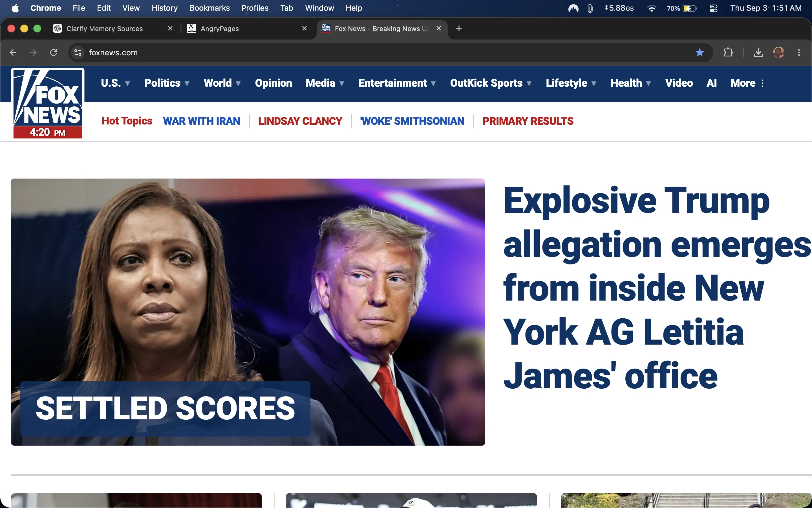This screenshot has height=508, width=812.
Task: Read the Explosive Trump allegation headline
Action: (657, 288)
